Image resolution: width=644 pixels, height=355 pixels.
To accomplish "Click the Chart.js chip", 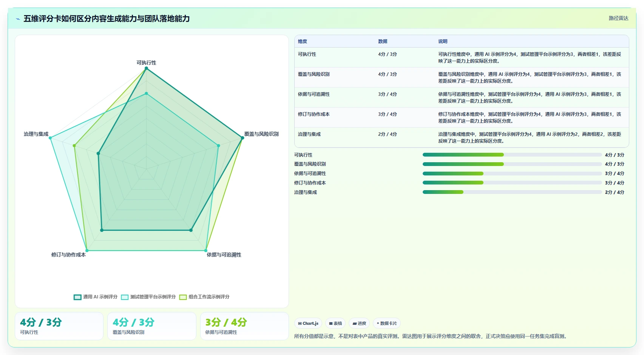I will 308,323.
